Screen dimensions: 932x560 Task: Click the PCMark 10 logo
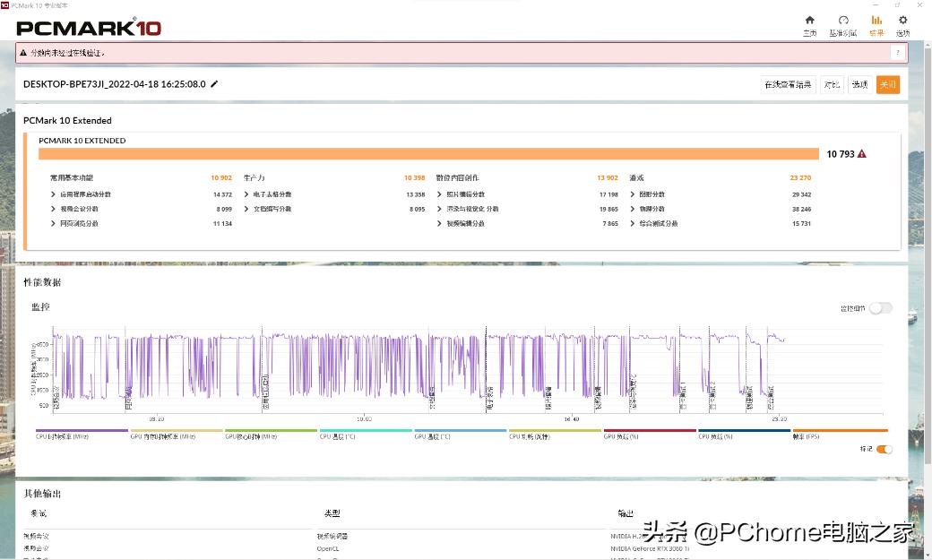(89, 28)
